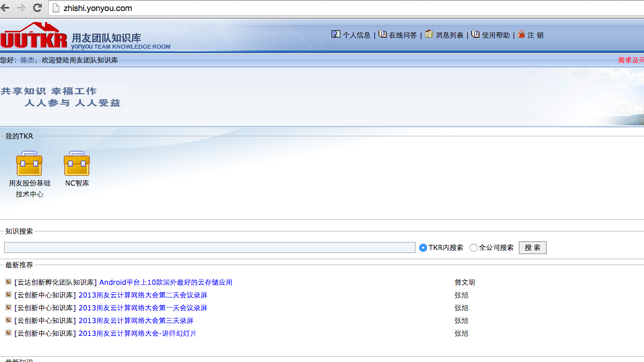Screen dimensions: 644x362
Task: Click the 消息列表 icon
Action: click(429, 34)
